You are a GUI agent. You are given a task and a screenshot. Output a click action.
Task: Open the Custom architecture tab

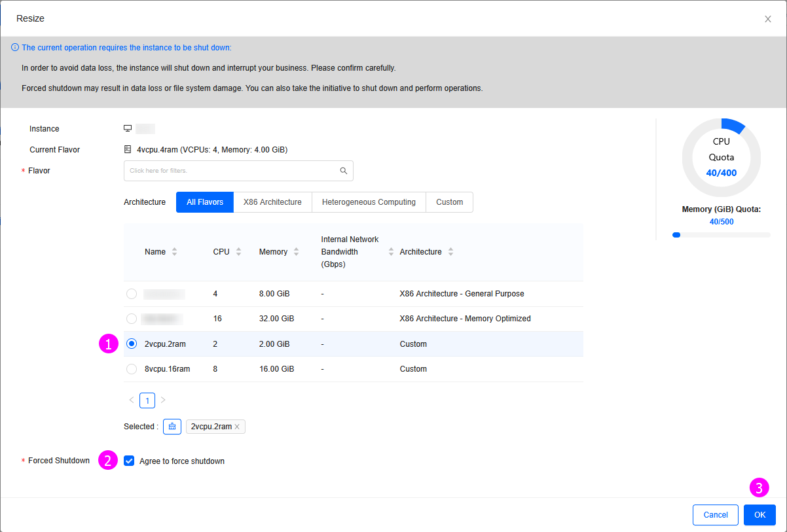pos(450,202)
